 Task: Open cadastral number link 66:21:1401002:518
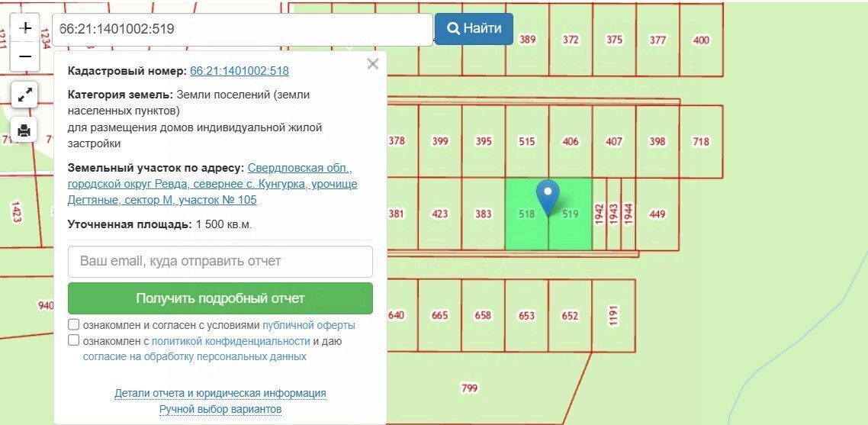(240, 71)
